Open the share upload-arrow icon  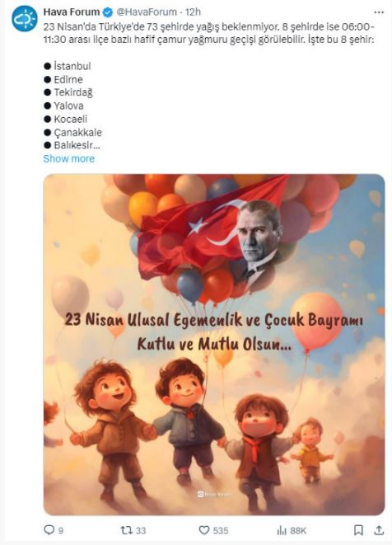tap(379, 530)
